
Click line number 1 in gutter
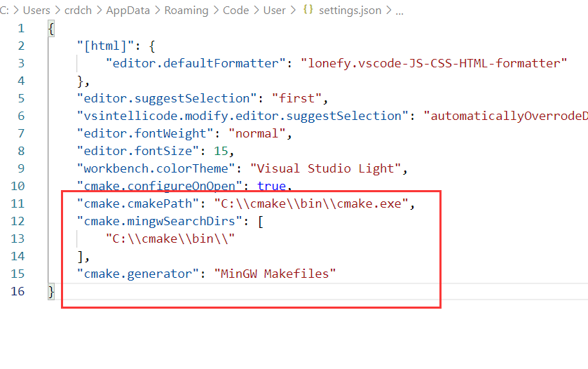[21, 28]
